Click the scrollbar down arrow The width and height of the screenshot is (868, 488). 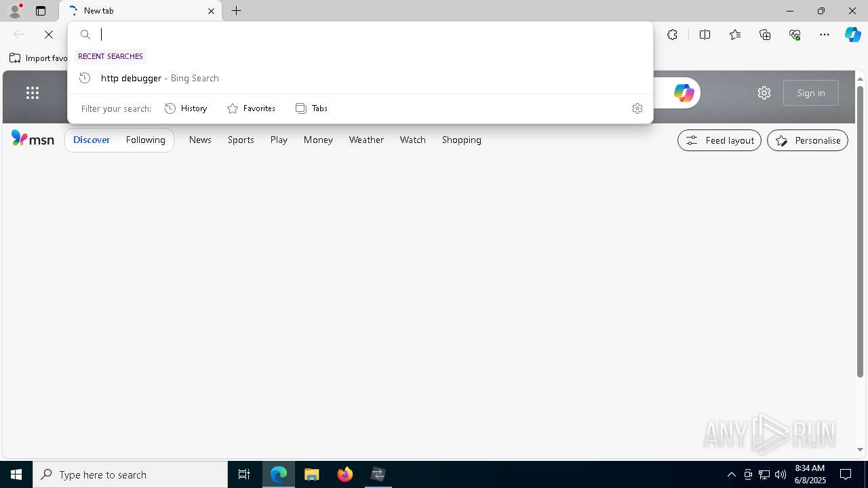pyautogui.click(x=860, y=450)
